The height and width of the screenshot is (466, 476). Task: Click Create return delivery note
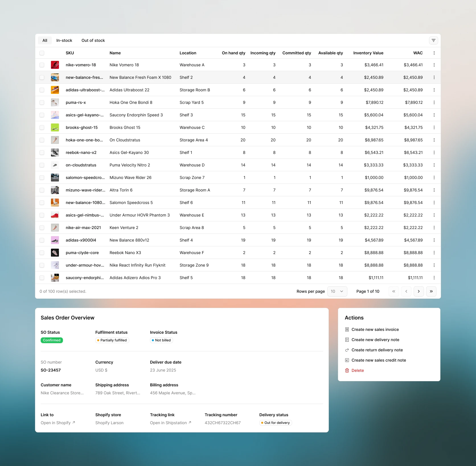[377, 350]
